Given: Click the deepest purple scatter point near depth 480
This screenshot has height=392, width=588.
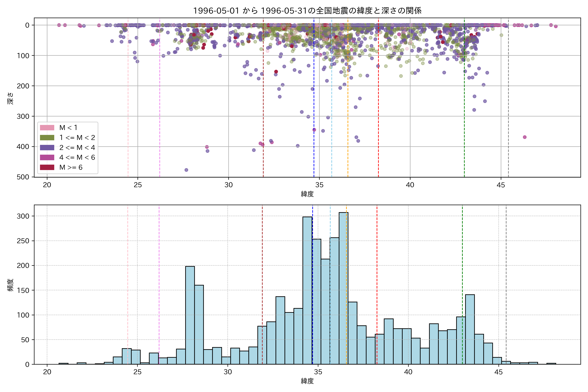Looking at the screenshot, I should (x=186, y=170).
